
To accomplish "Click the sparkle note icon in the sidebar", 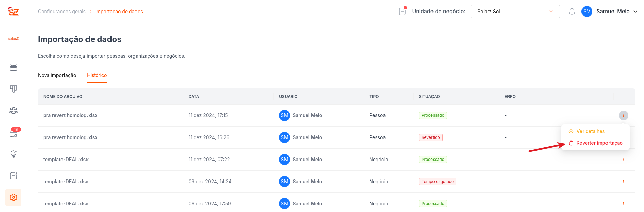I will point(14,176).
